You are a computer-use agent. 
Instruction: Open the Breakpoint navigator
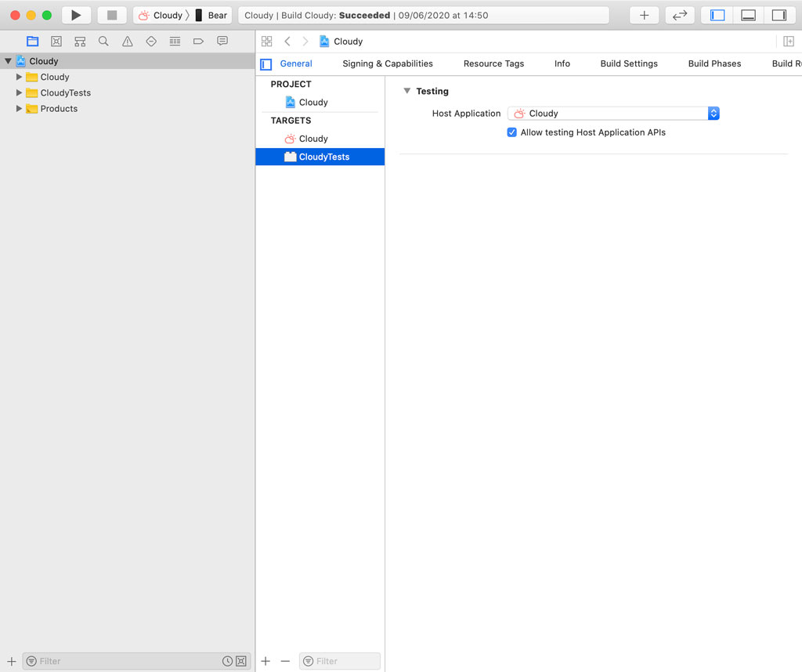198,42
